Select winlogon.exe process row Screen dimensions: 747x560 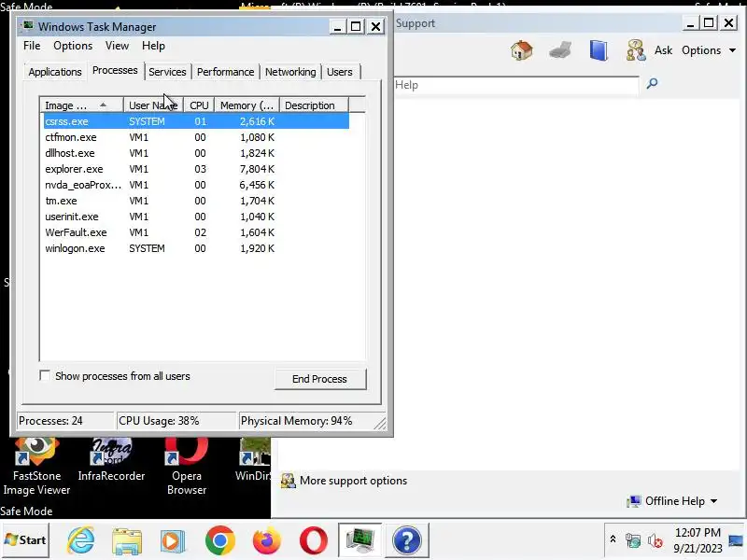(x=196, y=248)
